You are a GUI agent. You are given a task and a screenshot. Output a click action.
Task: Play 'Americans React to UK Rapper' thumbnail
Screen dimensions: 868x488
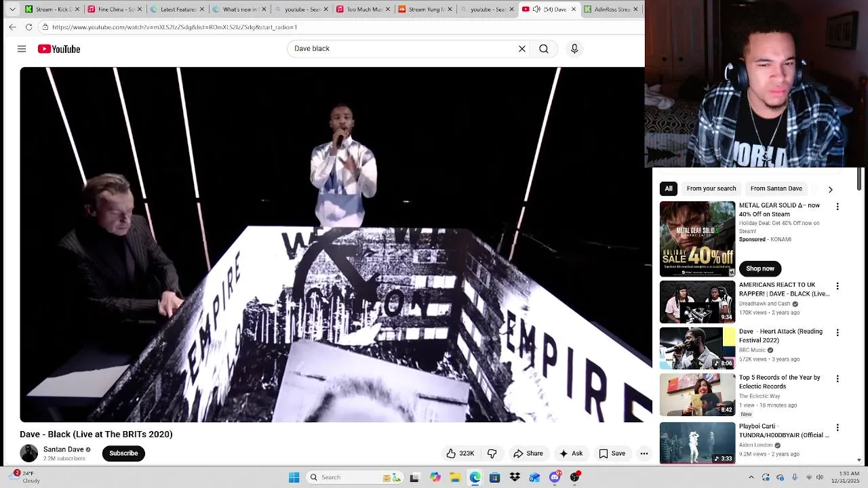pos(697,302)
